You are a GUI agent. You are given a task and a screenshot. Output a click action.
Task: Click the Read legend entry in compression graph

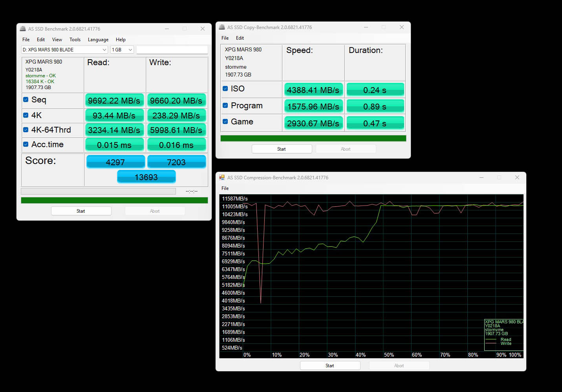(x=506, y=339)
